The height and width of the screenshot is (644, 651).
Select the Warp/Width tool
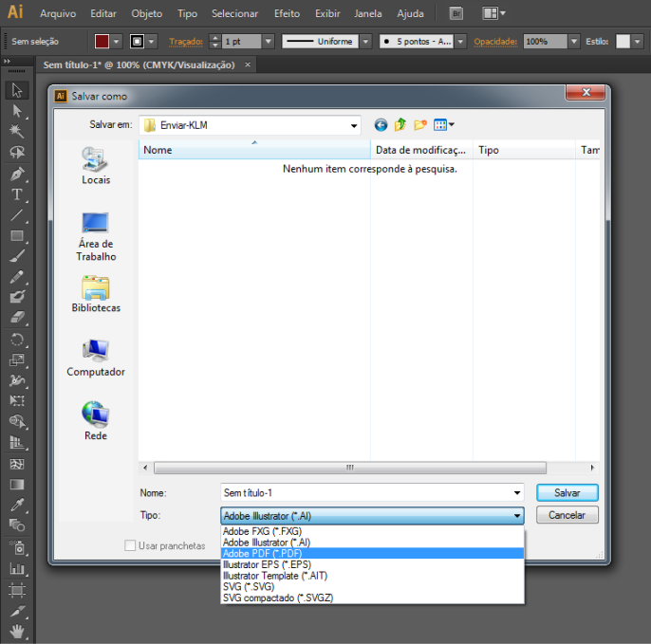click(17, 380)
